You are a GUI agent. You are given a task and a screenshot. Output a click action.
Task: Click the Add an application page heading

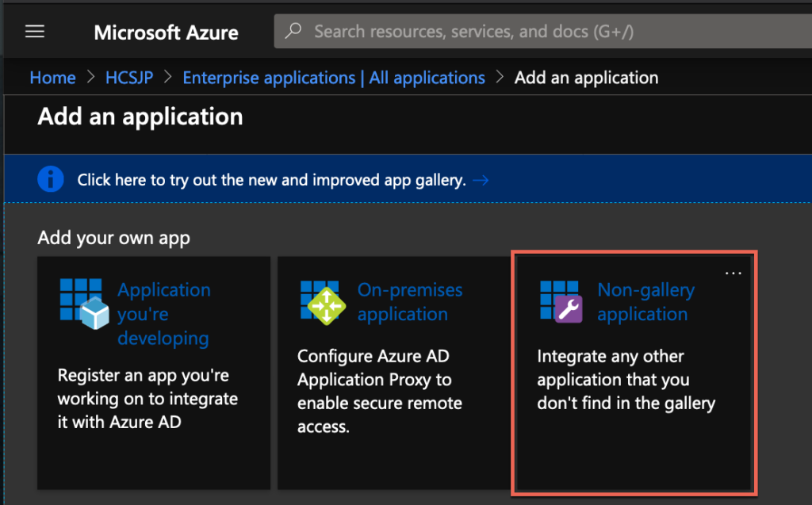click(x=140, y=117)
